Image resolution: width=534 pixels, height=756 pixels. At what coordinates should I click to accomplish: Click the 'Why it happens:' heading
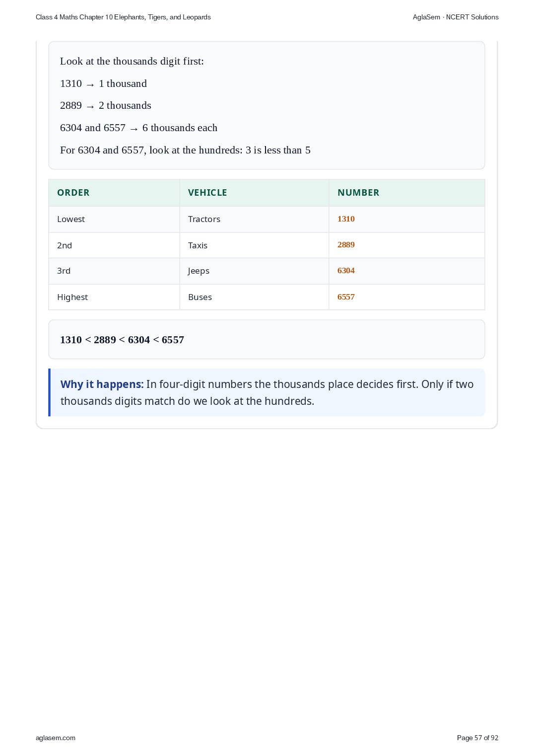[x=102, y=384]
